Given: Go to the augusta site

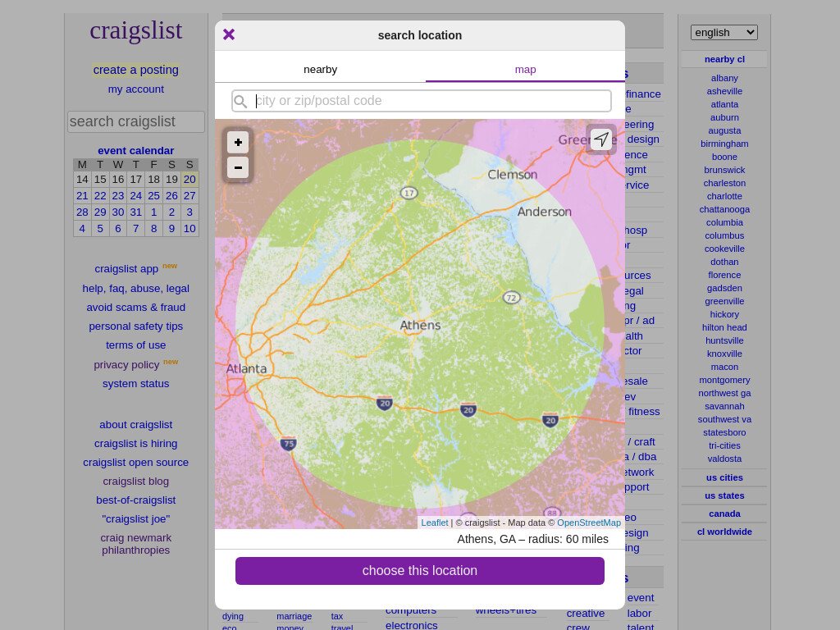Looking at the screenshot, I should pos(724,130).
